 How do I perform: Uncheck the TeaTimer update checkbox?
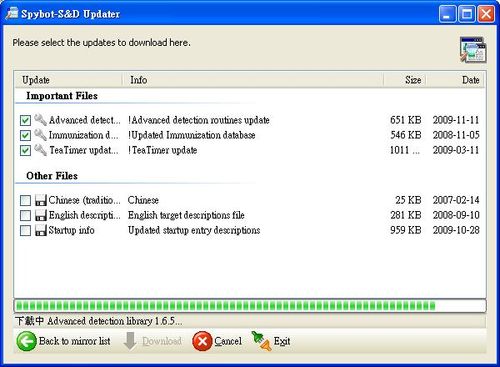point(25,150)
